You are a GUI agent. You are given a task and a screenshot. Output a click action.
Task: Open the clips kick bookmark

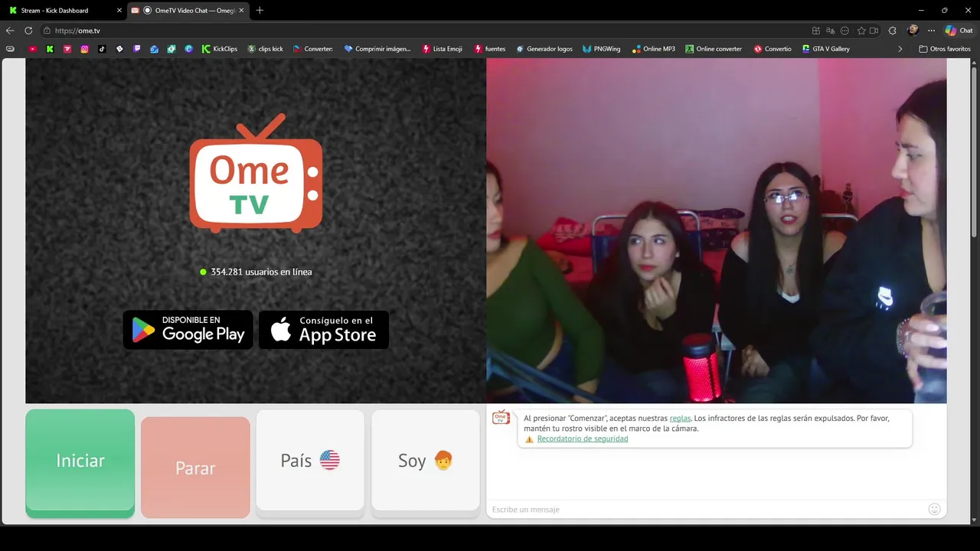click(266, 49)
